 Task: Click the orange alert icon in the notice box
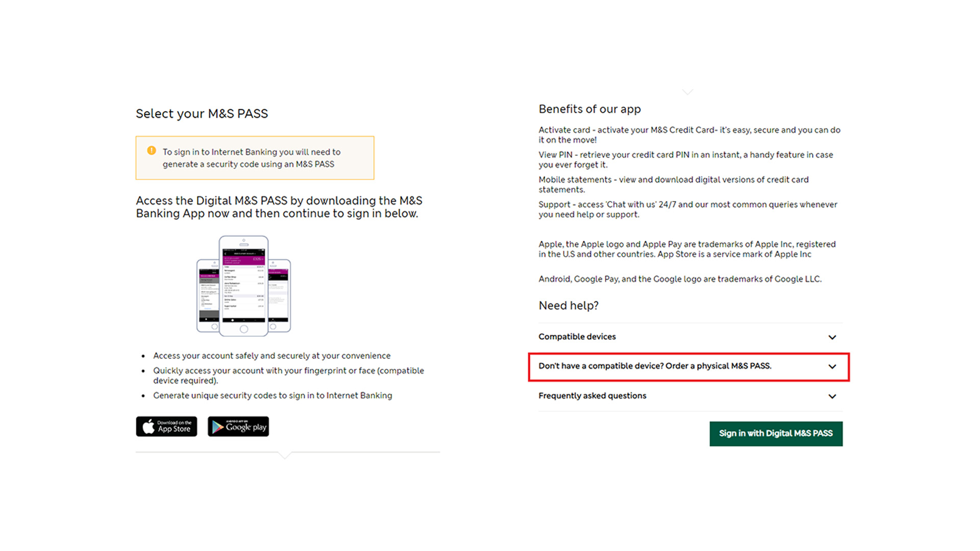coord(151,151)
